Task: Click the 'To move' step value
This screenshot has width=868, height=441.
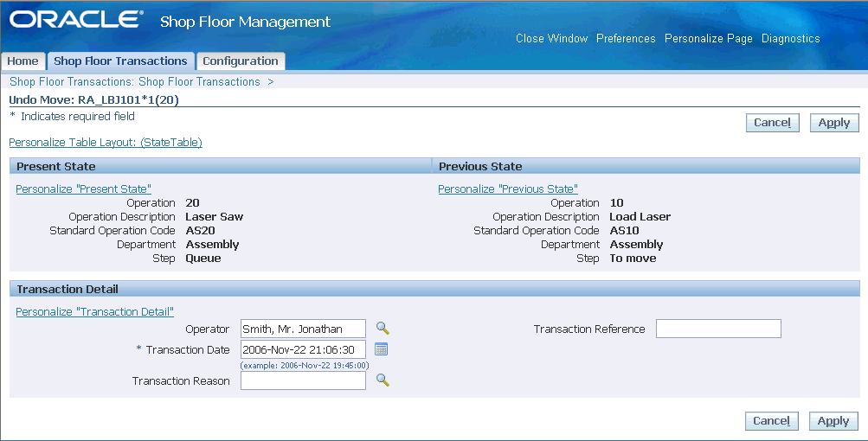Action: pos(633,258)
